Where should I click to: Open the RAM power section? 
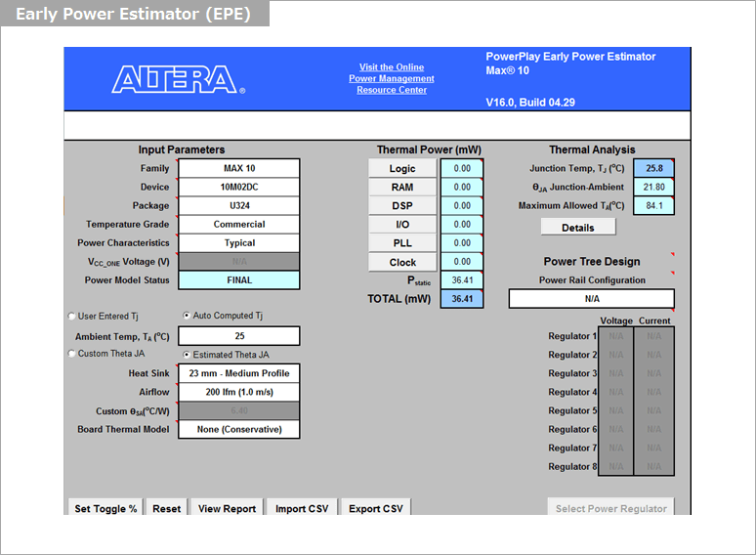(x=402, y=187)
